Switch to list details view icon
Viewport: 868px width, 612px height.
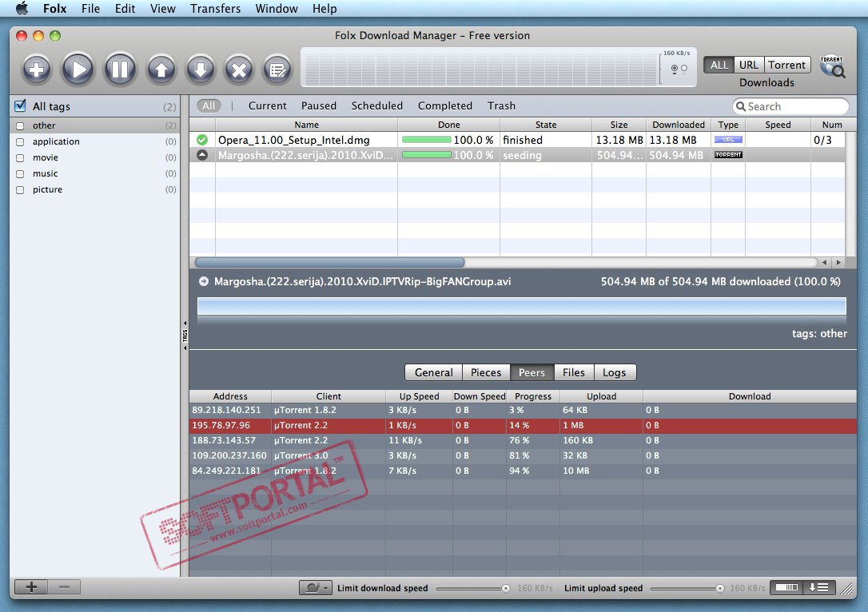[818, 588]
